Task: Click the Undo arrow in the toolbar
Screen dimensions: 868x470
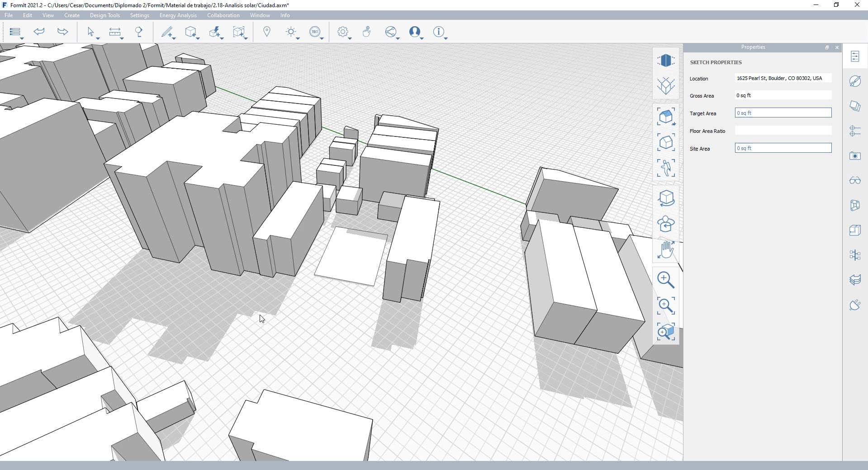Action: [x=39, y=32]
